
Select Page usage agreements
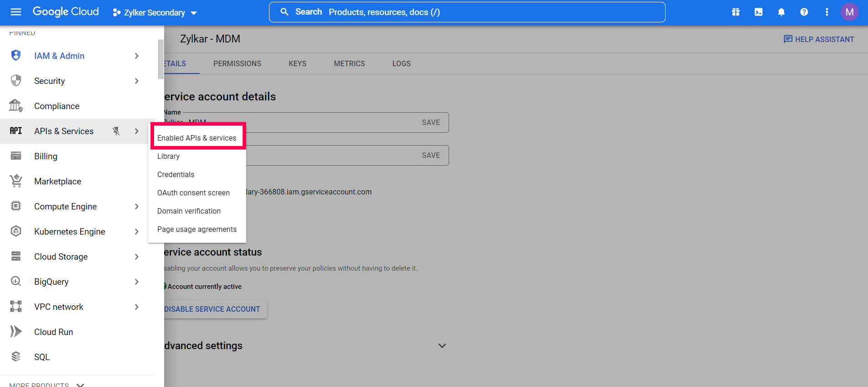click(x=197, y=229)
